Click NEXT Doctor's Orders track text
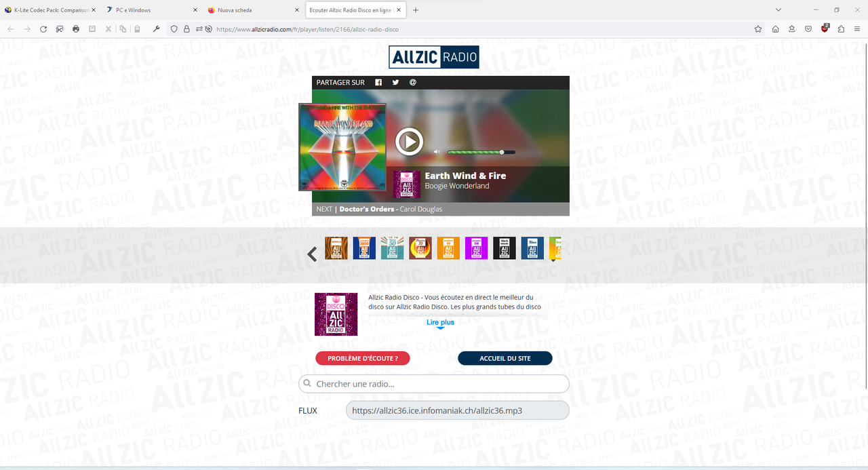Screen dimensions: 868x470 pyautogui.click(x=379, y=209)
